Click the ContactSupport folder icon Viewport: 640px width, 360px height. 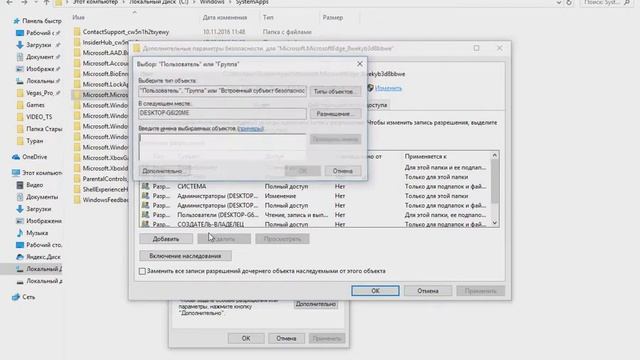coord(77,32)
